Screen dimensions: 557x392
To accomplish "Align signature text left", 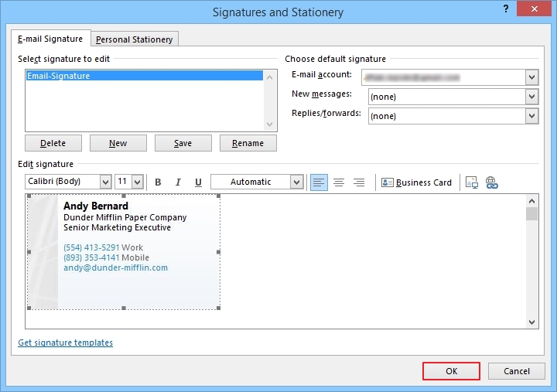I will tap(319, 182).
